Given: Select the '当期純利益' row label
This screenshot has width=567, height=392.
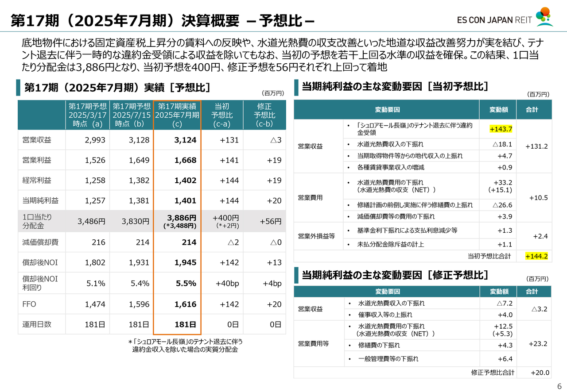Looking at the screenshot, I should click(x=40, y=200).
